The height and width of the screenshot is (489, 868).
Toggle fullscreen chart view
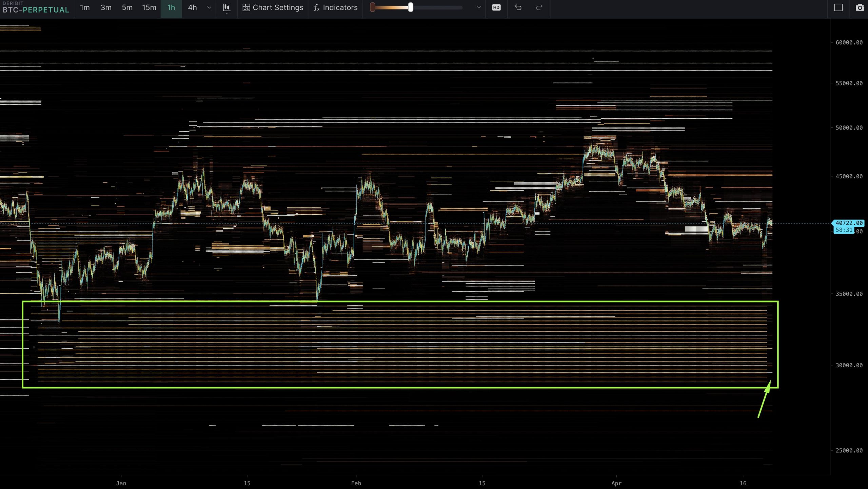tap(838, 7)
